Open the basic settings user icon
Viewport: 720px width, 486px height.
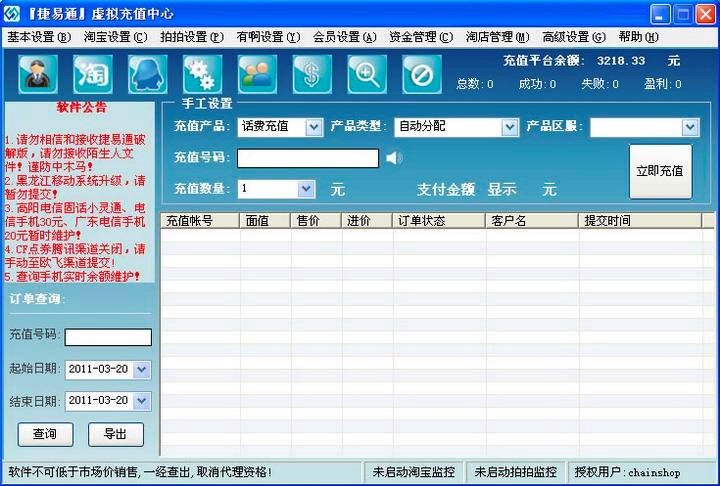coord(38,74)
